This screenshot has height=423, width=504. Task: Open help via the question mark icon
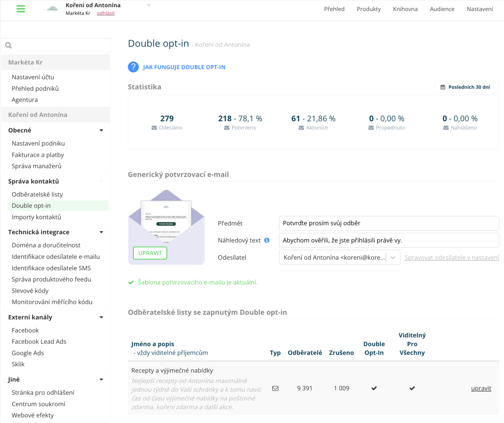click(x=133, y=67)
